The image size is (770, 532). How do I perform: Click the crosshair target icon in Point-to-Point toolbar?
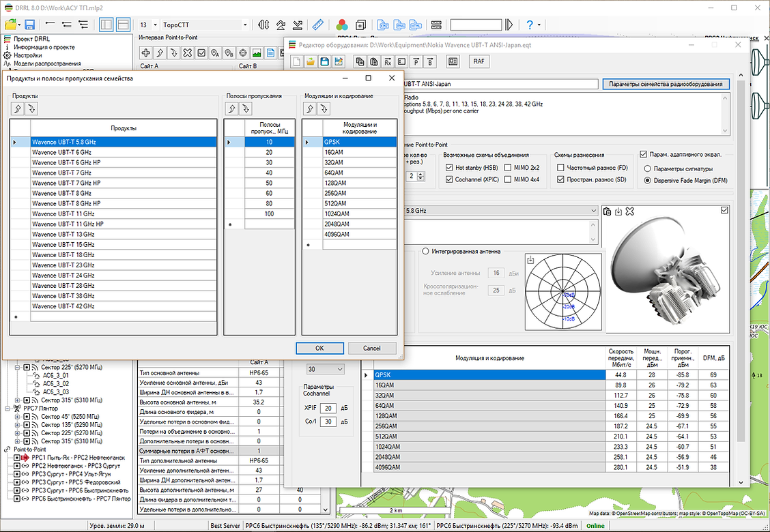[x=242, y=53]
